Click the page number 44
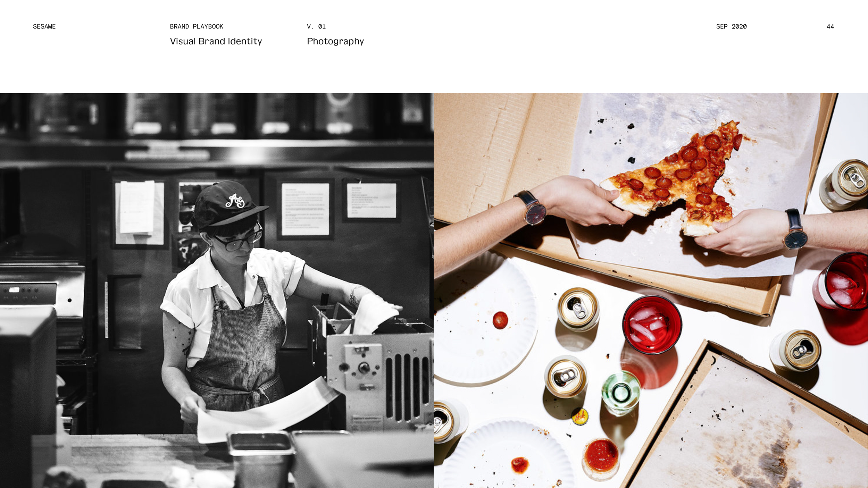The height and width of the screenshot is (488, 868). click(x=830, y=26)
